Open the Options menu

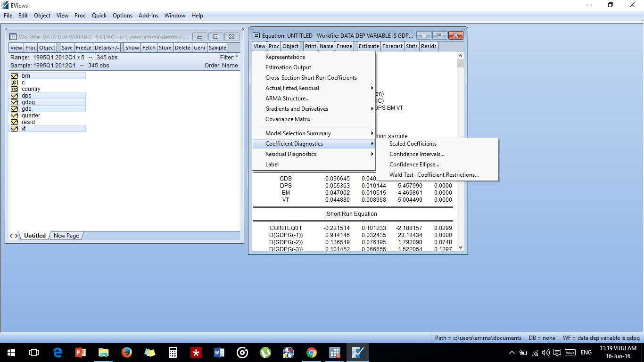tap(123, 16)
